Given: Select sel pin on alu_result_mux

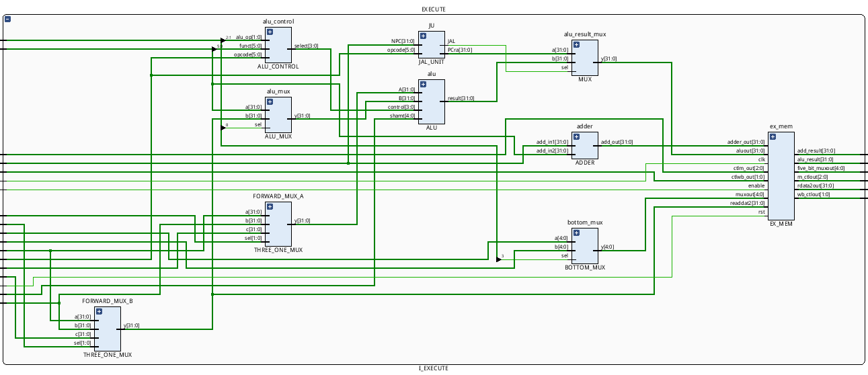Looking at the screenshot, I should [x=565, y=67].
